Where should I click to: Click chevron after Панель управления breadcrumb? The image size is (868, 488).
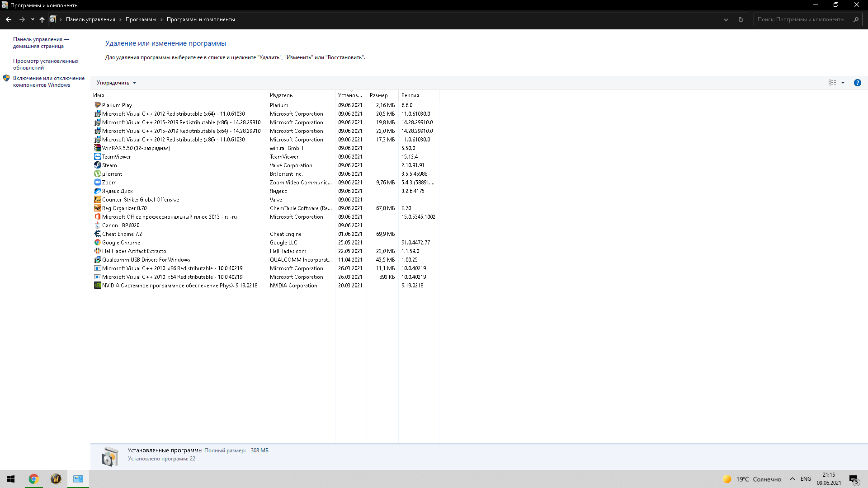[120, 19]
